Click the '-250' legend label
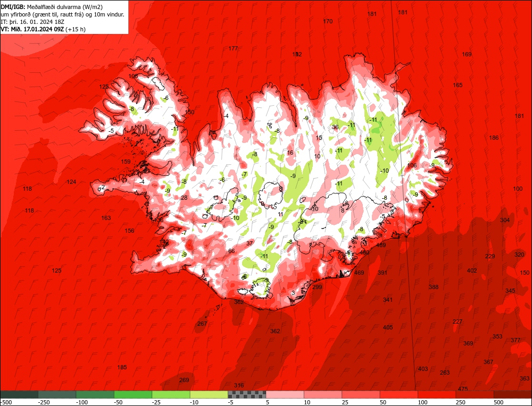532x406 pixels. [44, 402]
